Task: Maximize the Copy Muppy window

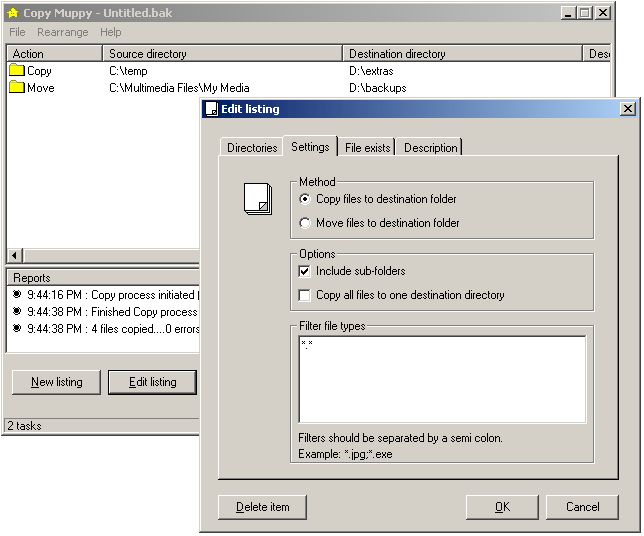Action: coord(584,13)
